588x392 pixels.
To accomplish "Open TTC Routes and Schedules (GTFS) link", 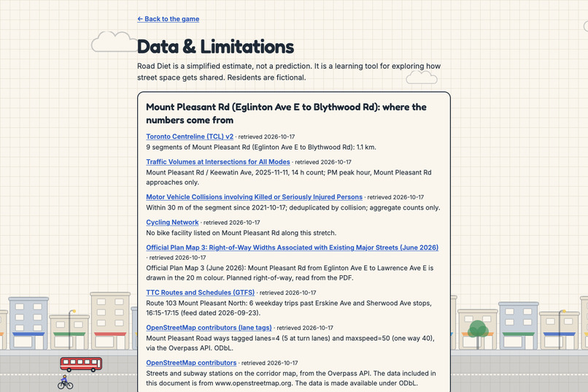I will [x=200, y=292].
